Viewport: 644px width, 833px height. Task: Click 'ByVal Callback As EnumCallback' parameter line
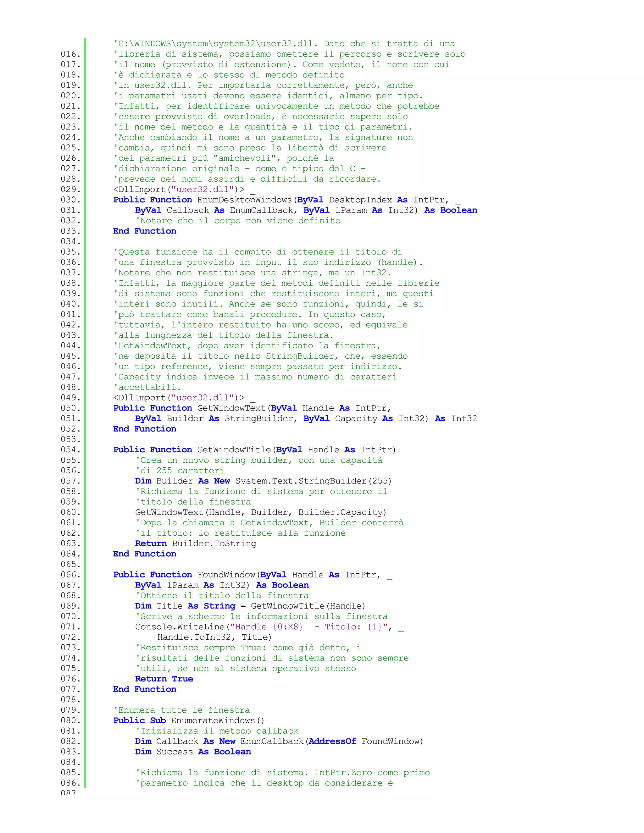[x=306, y=210]
